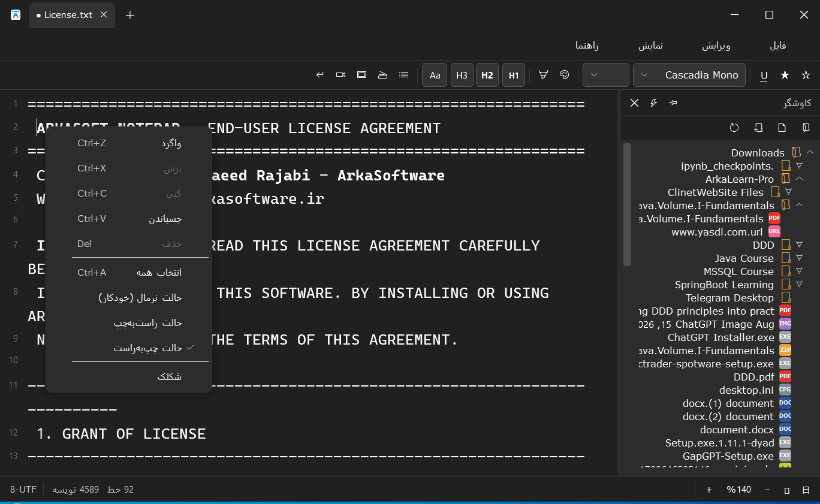This screenshot has height=504, width=820.
Task: Toggle the pin icon in explorer header
Action: [x=673, y=103]
